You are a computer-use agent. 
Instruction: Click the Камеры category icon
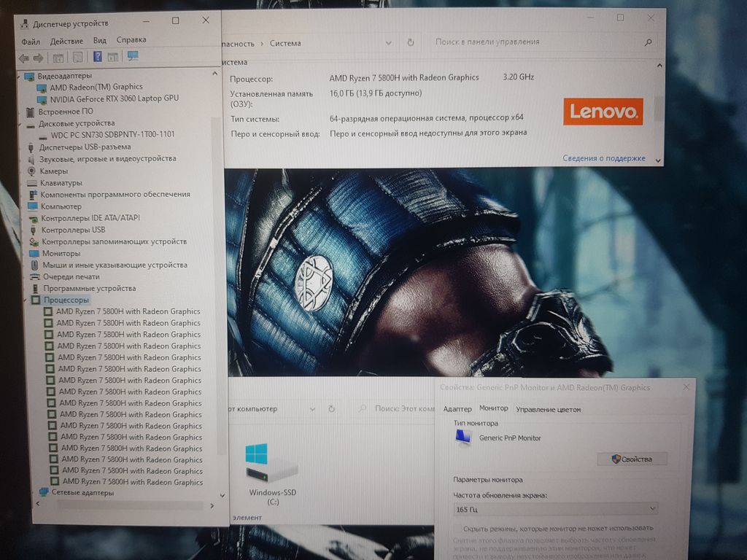point(31,171)
